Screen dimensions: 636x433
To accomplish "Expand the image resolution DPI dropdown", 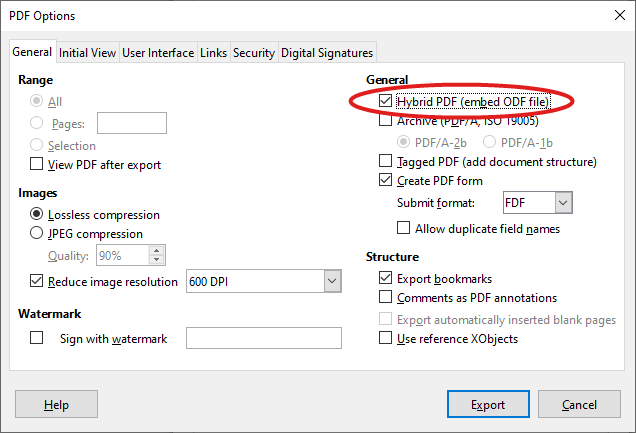I will 332,282.
